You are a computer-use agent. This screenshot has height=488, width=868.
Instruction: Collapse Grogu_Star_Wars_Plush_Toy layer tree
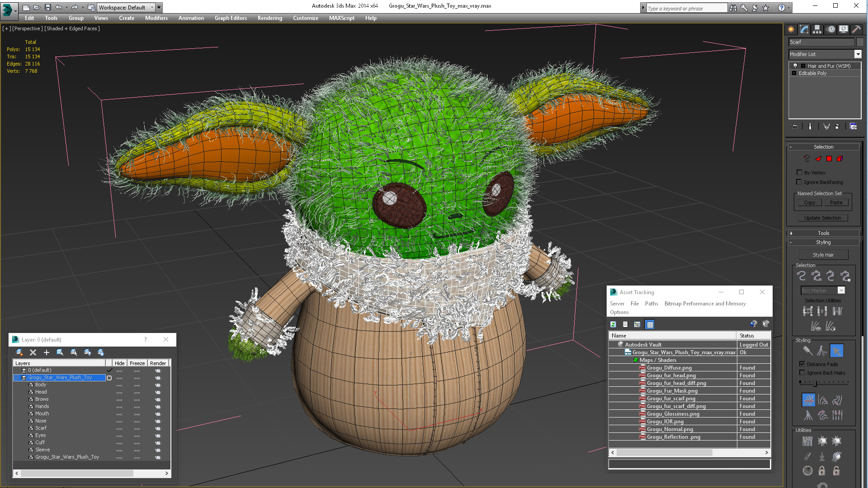pos(17,378)
